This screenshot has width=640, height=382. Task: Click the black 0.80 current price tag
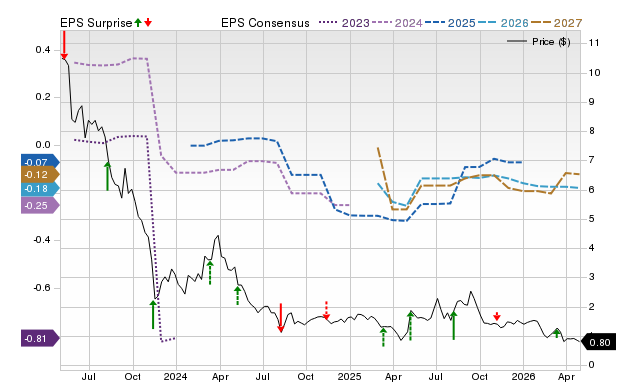pos(598,342)
